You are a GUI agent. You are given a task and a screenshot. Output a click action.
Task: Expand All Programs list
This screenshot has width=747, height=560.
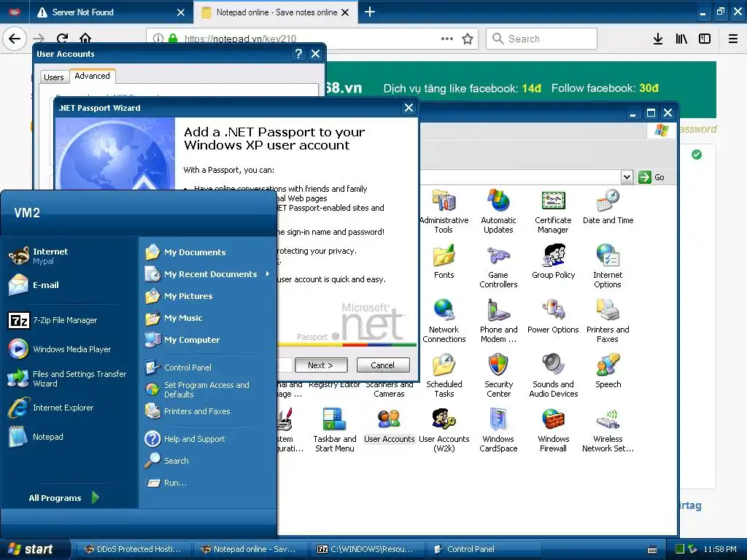coord(64,497)
